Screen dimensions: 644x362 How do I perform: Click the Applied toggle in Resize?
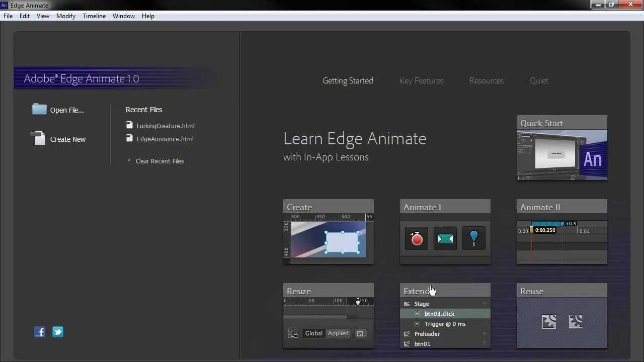click(338, 333)
